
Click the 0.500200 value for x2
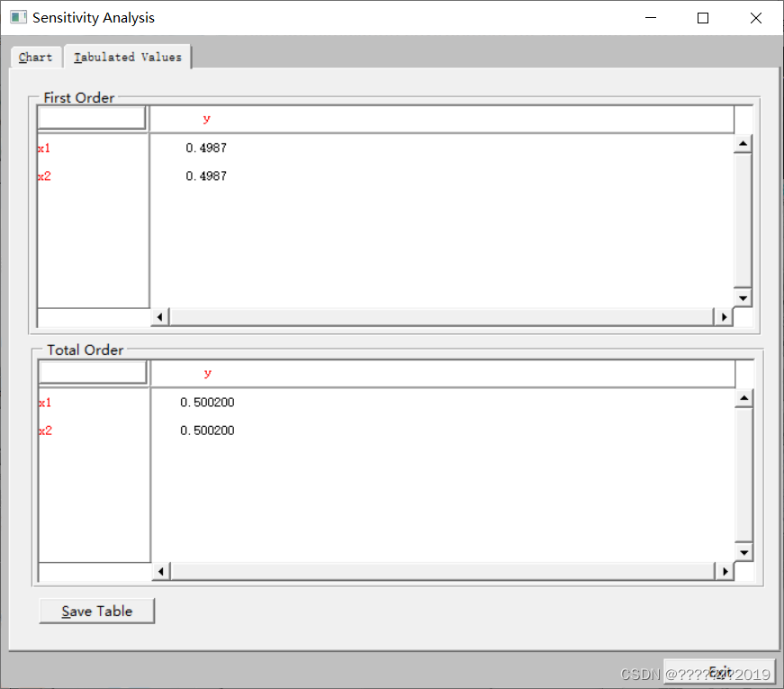pyautogui.click(x=207, y=431)
